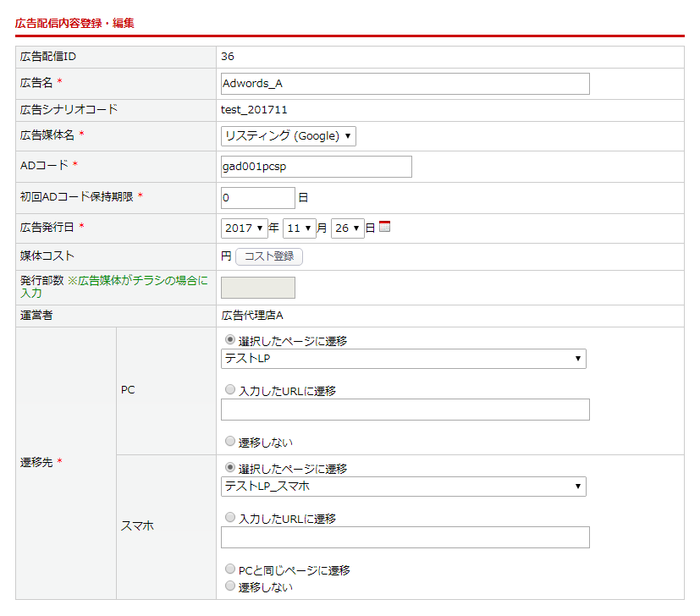Click the スマホ URL input text field
Image resolution: width=700 pixels, height=616 pixels.
405,537
